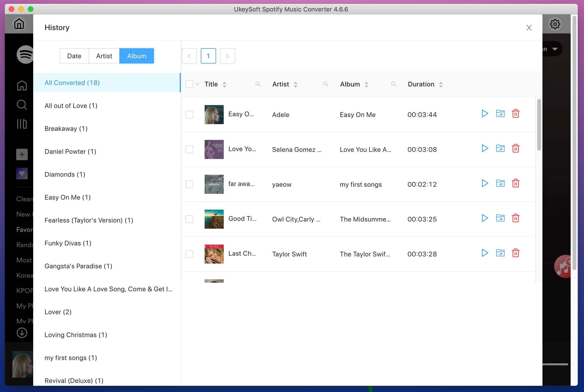584x392 pixels.
Task: Open output folder for Owl City track
Action: 500,218
